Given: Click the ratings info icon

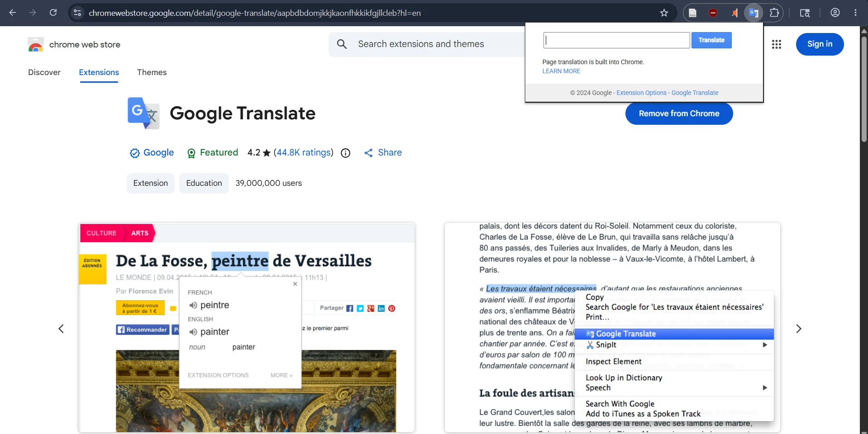Looking at the screenshot, I should (346, 153).
